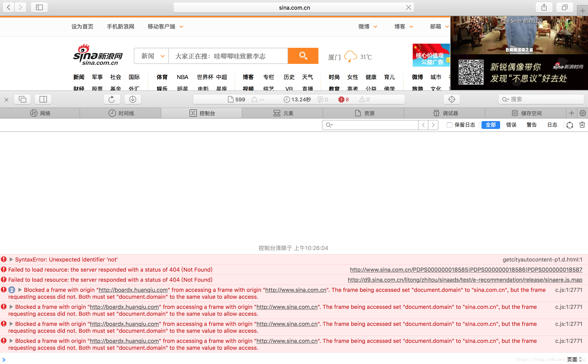This screenshot has height=364, width=588.
Task: Dock inspector to side icon
Action: (x=43, y=99)
